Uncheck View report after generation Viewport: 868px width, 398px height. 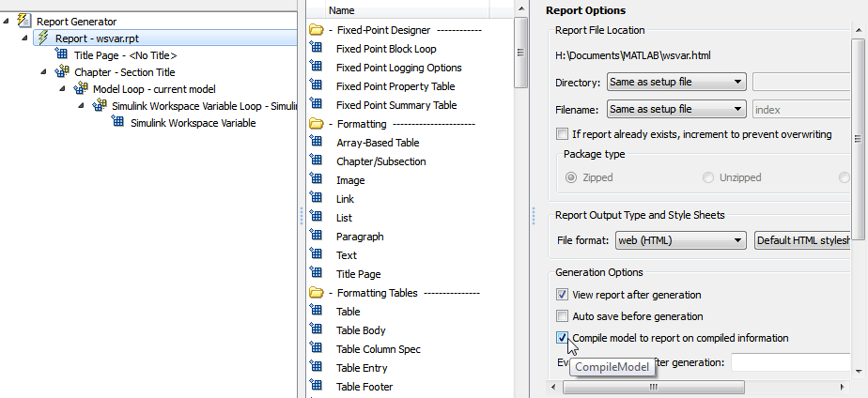point(563,294)
